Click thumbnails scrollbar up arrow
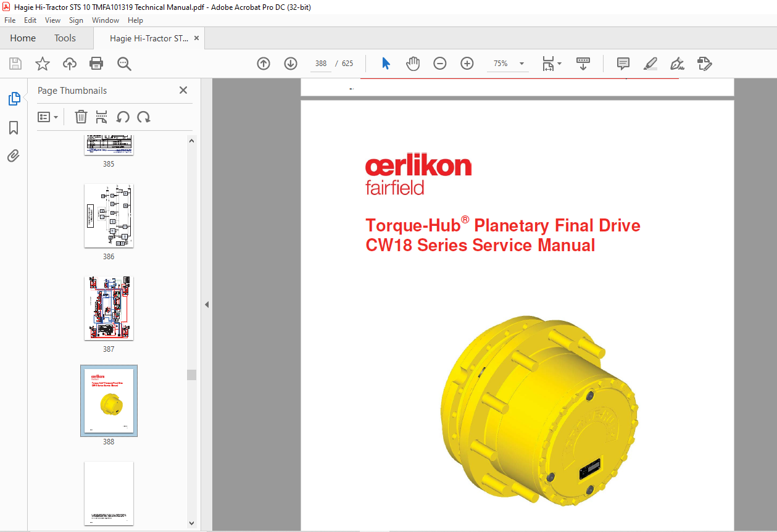Image resolution: width=777 pixels, height=532 pixels. coord(191,141)
